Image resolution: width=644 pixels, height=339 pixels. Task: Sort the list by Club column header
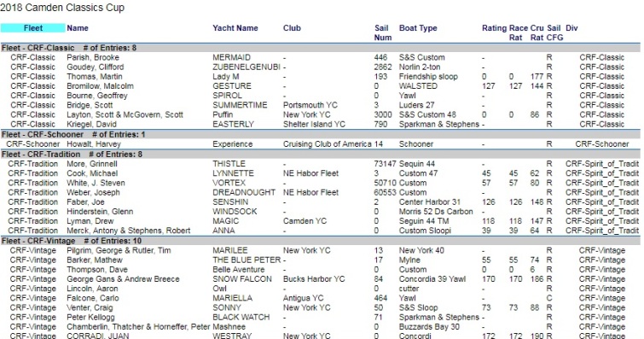292,28
